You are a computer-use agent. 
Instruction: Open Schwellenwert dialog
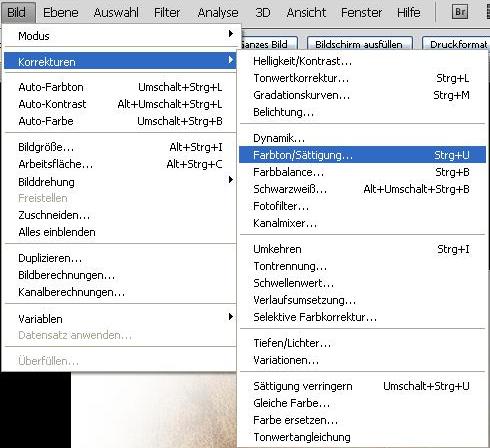pos(362,283)
